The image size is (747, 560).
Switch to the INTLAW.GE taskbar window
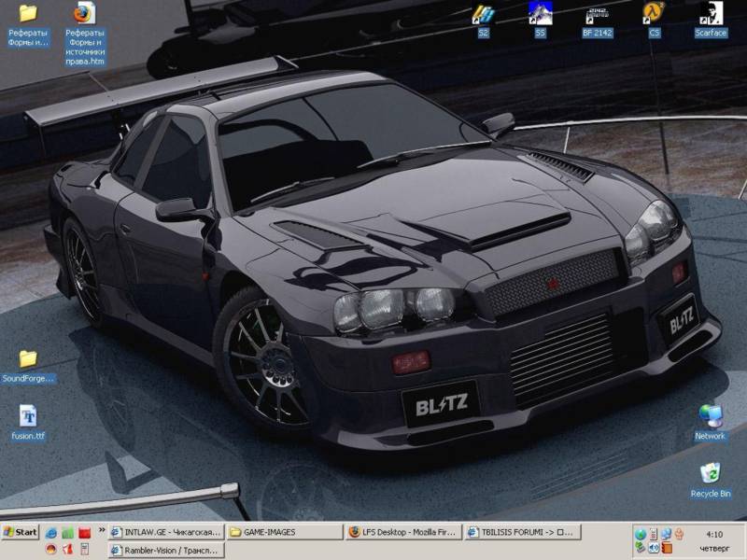coord(168,532)
